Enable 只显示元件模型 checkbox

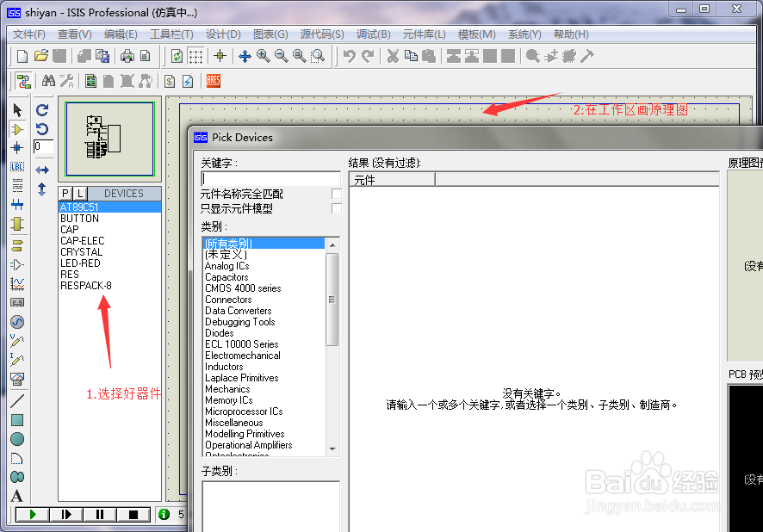pos(336,208)
